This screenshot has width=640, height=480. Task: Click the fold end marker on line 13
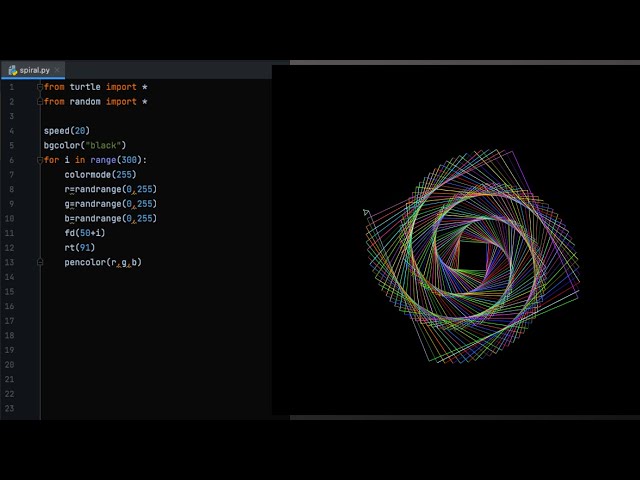[40, 262]
